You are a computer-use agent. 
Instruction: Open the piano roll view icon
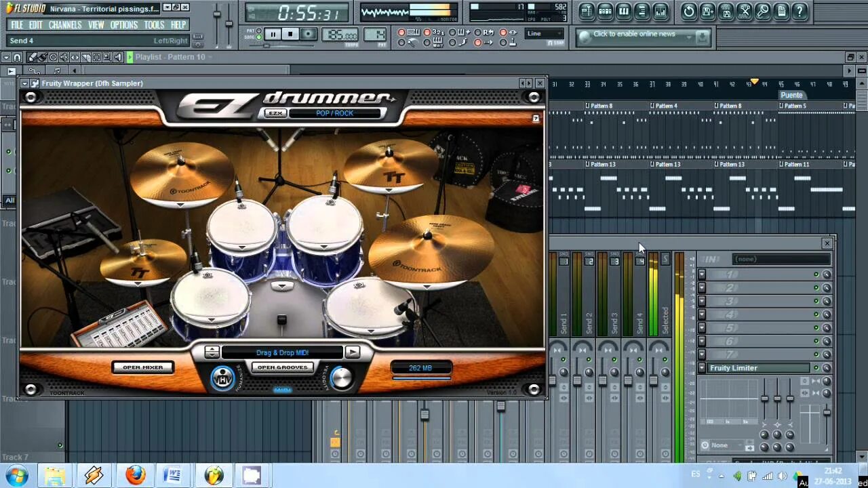[x=624, y=11]
